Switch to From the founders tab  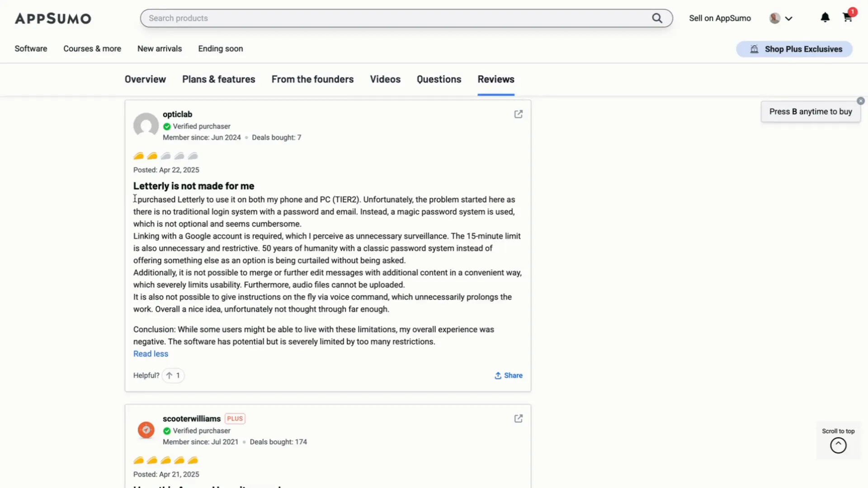[313, 80]
